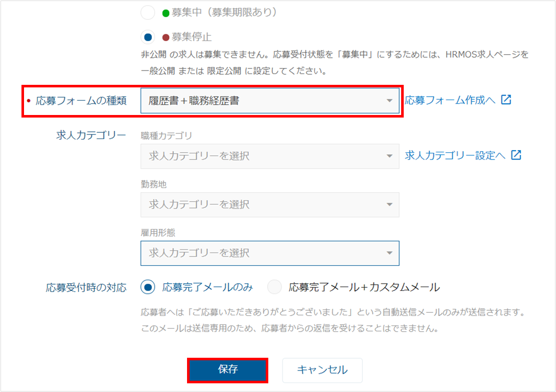556x392 pixels.
Task: Click the 雇用形態 field label
Action: click(x=158, y=233)
